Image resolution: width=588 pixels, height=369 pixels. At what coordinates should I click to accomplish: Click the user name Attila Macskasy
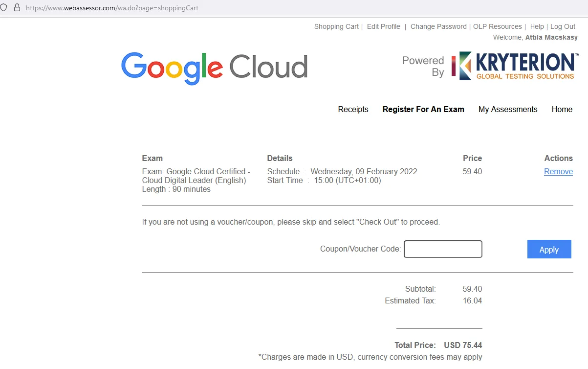(551, 37)
